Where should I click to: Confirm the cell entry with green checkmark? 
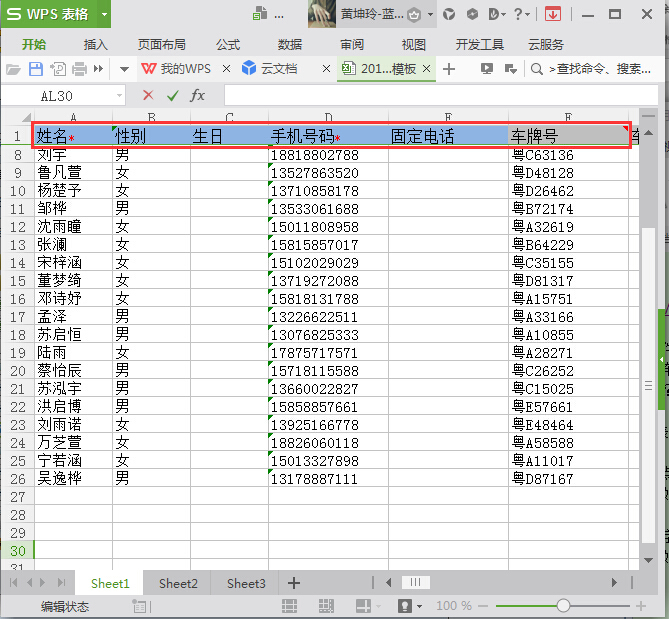pos(172,95)
